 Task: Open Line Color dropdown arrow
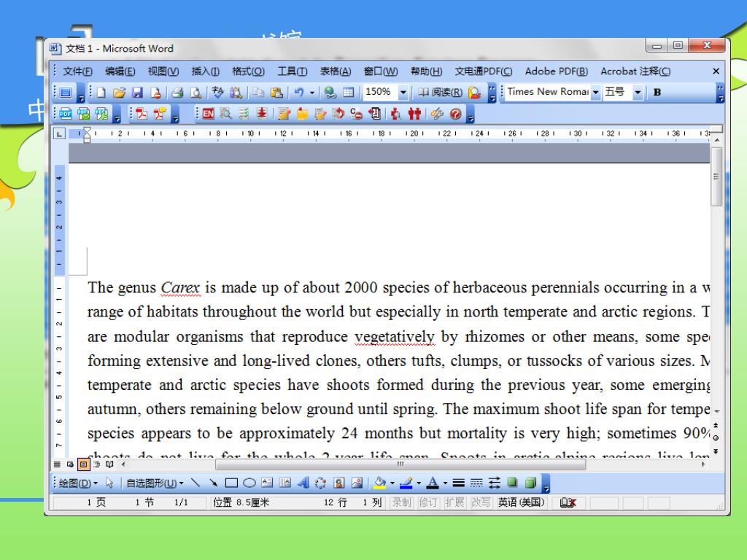(x=419, y=483)
